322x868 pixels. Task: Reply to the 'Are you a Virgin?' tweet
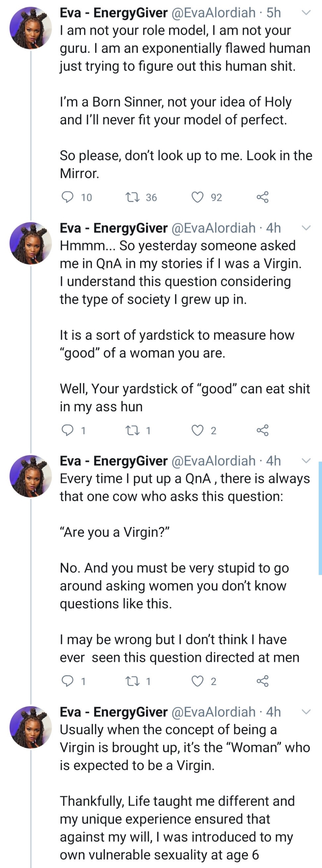[x=67, y=681]
